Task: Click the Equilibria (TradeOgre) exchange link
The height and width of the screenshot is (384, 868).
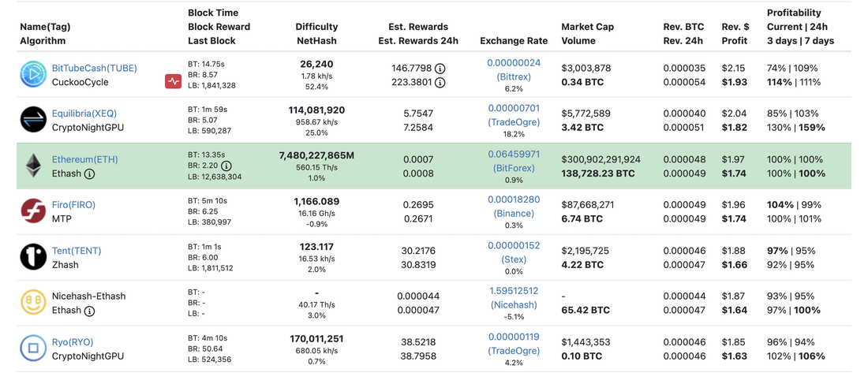Action: (514, 121)
